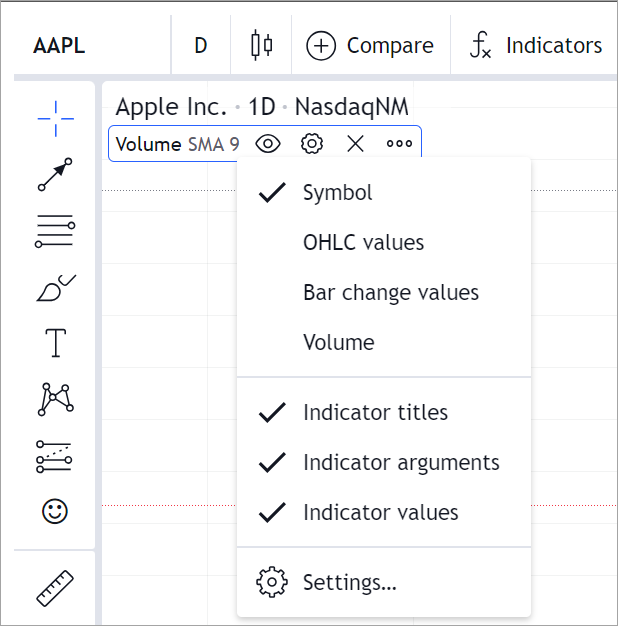
Task: Remove the Volume indicator with X
Action: [355, 144]
